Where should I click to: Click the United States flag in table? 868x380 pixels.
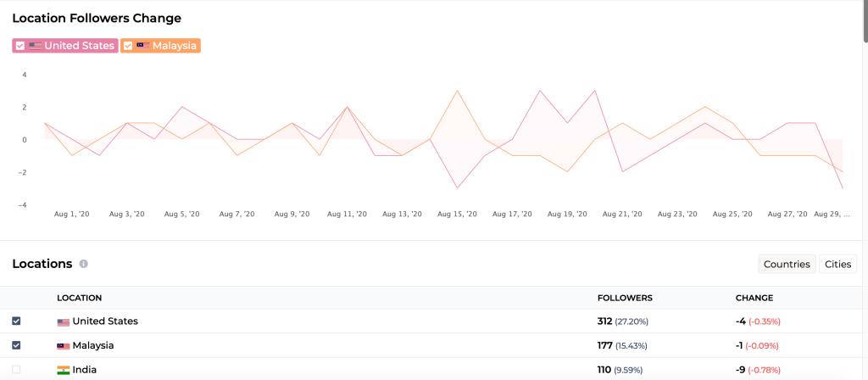pos(63,322)
